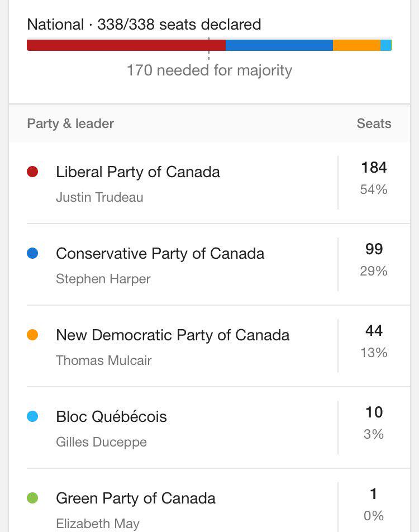Open New Democratic Party of Canada

pyautogui.click(x=173, y=335)
